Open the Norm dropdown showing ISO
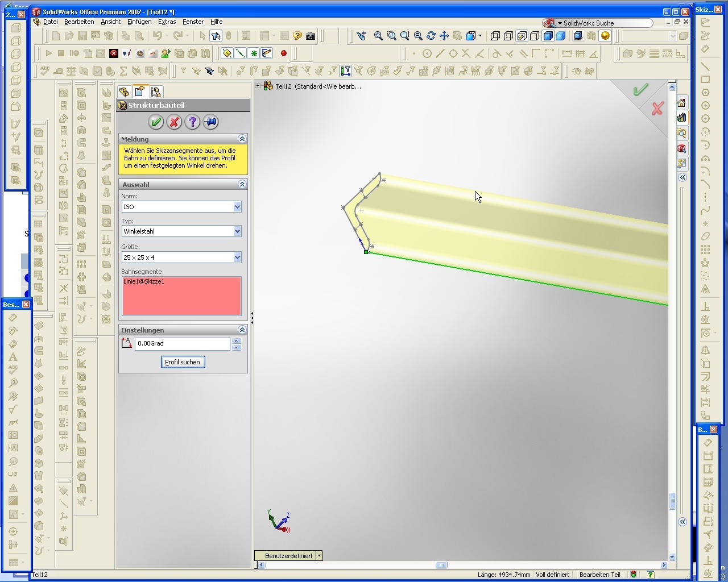728x582 pixels. [x=237, y=207]
